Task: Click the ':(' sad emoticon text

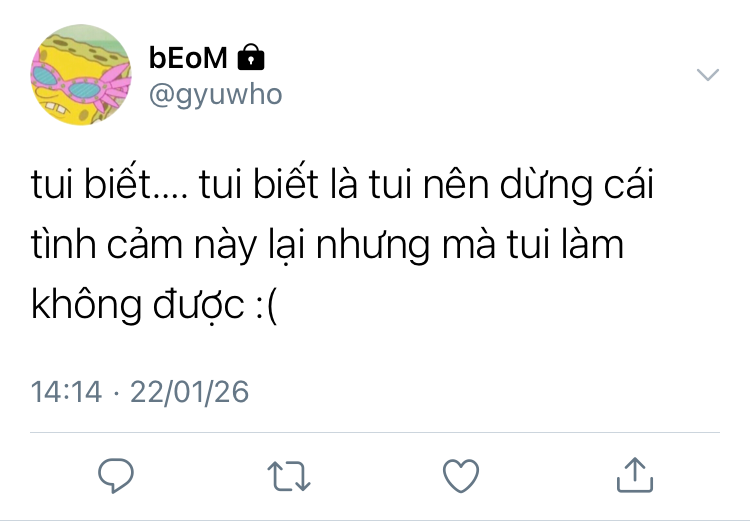Action: pyautogui.click(x=267, y=306)
